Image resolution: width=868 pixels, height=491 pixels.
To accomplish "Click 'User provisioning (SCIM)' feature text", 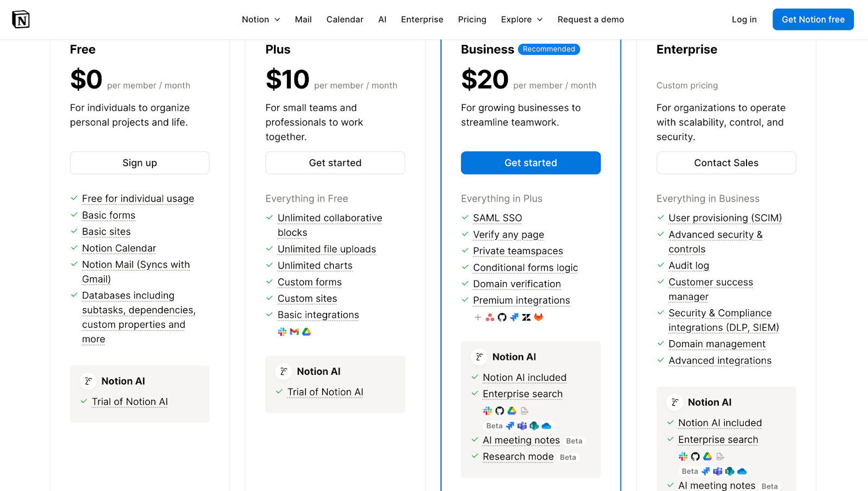I will coord(725,218).
